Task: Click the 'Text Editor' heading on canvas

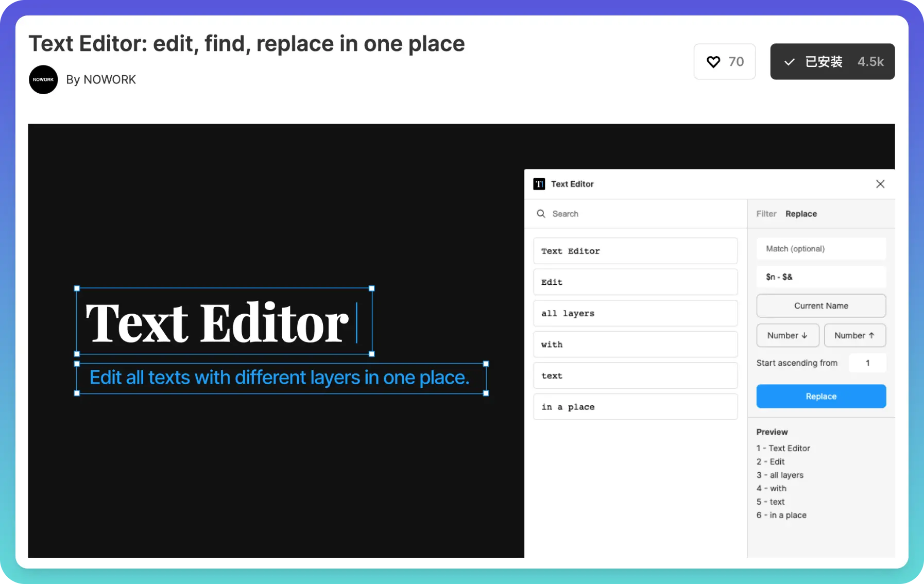Action: click(217, 323)
